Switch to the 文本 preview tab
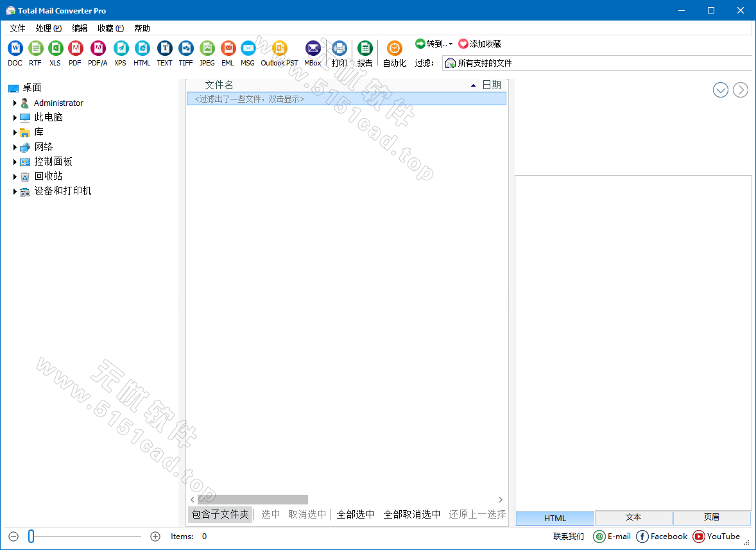 633,518
